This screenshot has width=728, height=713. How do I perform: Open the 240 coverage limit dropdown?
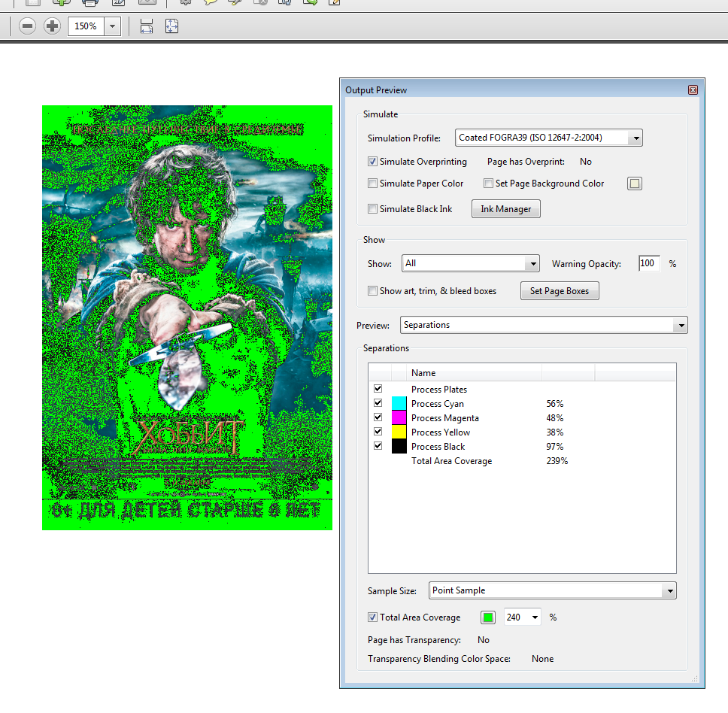click(535, 617)
